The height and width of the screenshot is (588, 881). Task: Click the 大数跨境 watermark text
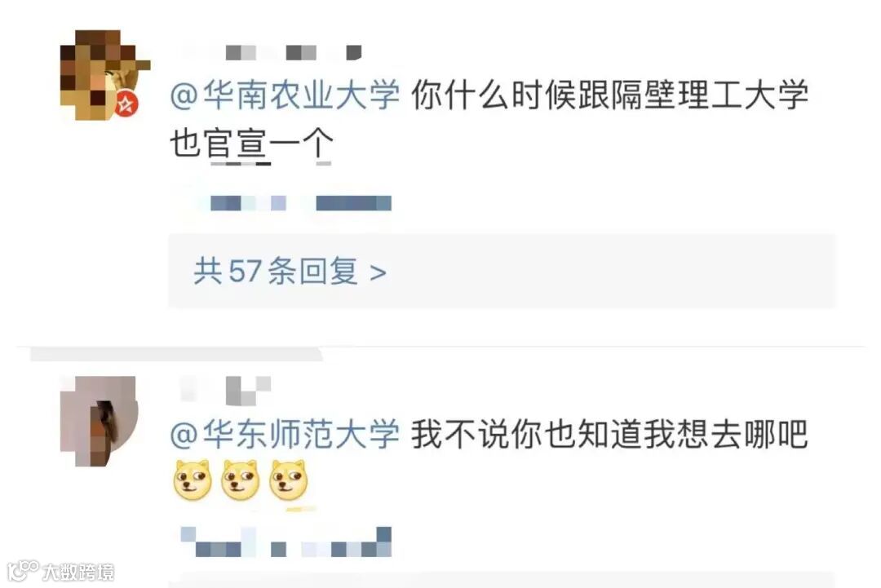click(x=78, y=572)
